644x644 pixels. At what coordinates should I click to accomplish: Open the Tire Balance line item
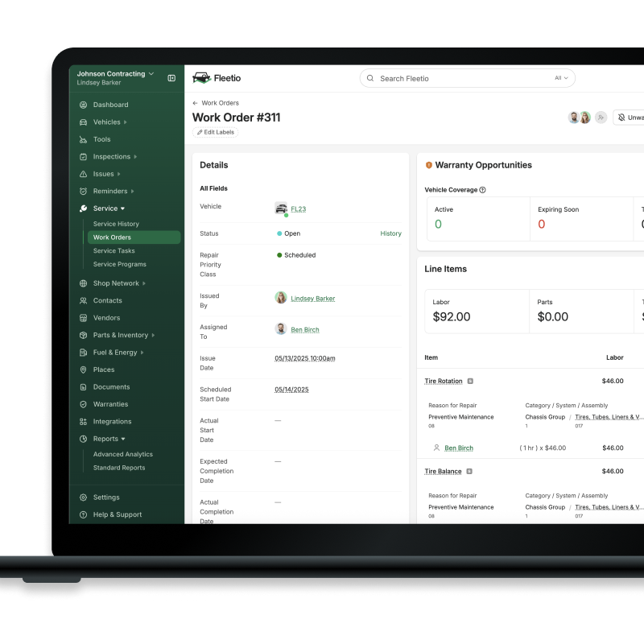click(x=444, y=472)
